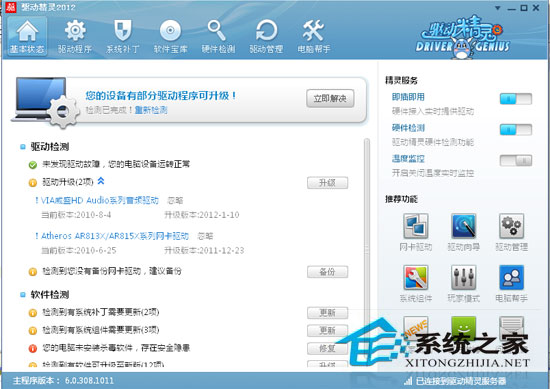Click text 升级版本:2011-12-23
Screen dimensions: 550x389
pyautogui.click(x=204, y=250)
